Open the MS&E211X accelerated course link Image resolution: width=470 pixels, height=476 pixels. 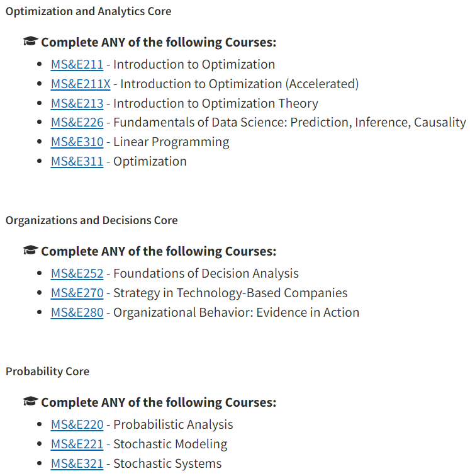pos(81,84)
